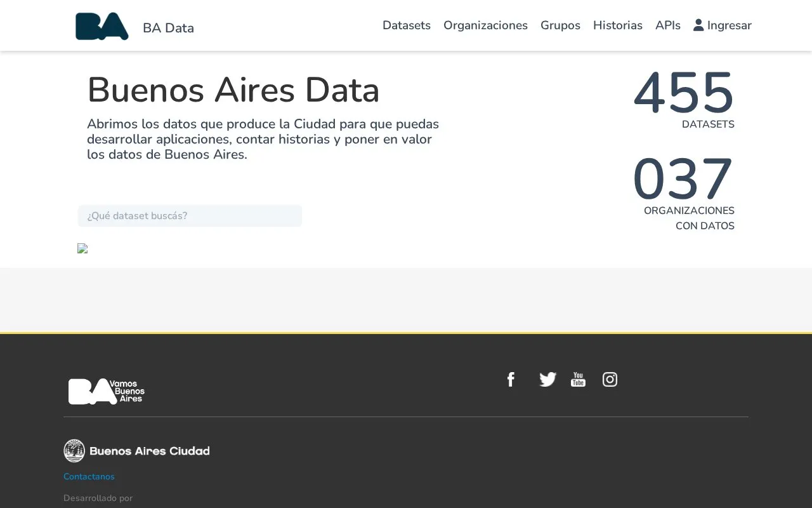Open the Facebook page icon

click(511, 379)
